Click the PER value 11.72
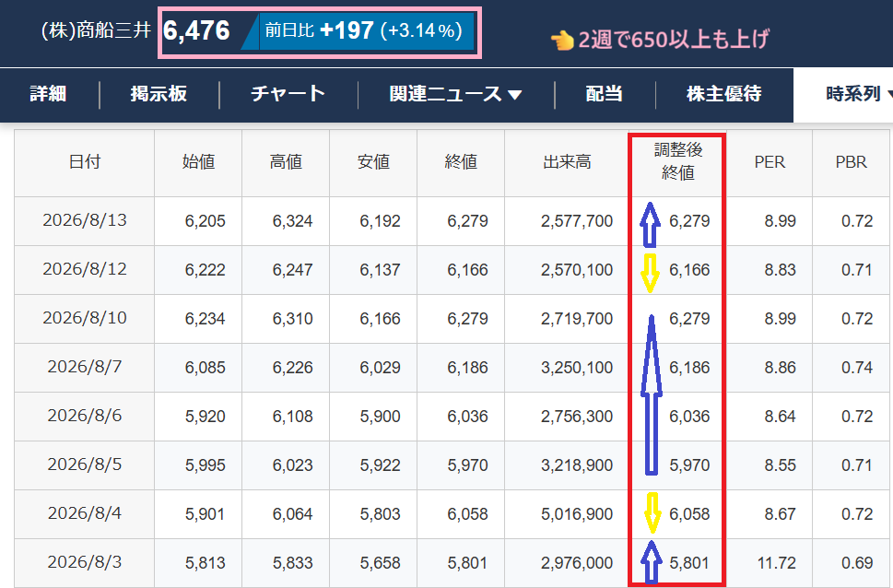The height and width of the screenshot is (588, 893). [x=777, y=563]
